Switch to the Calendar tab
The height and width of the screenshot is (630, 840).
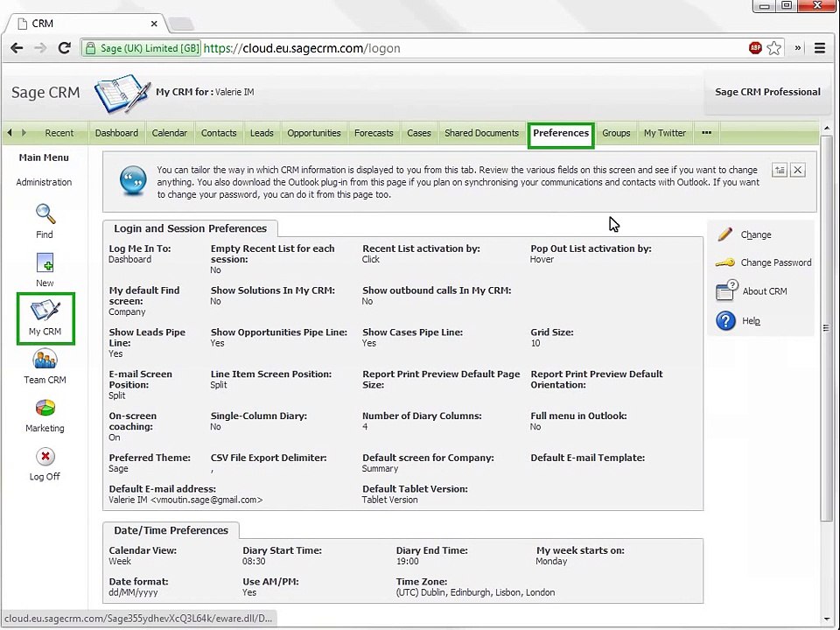click(x=169, y=133)
